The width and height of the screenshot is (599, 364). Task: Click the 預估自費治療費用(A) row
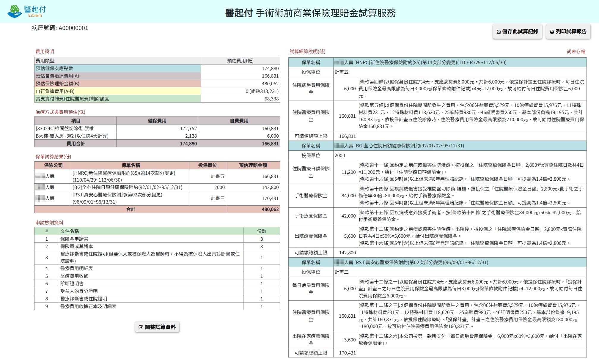click(x=157, y=76)
